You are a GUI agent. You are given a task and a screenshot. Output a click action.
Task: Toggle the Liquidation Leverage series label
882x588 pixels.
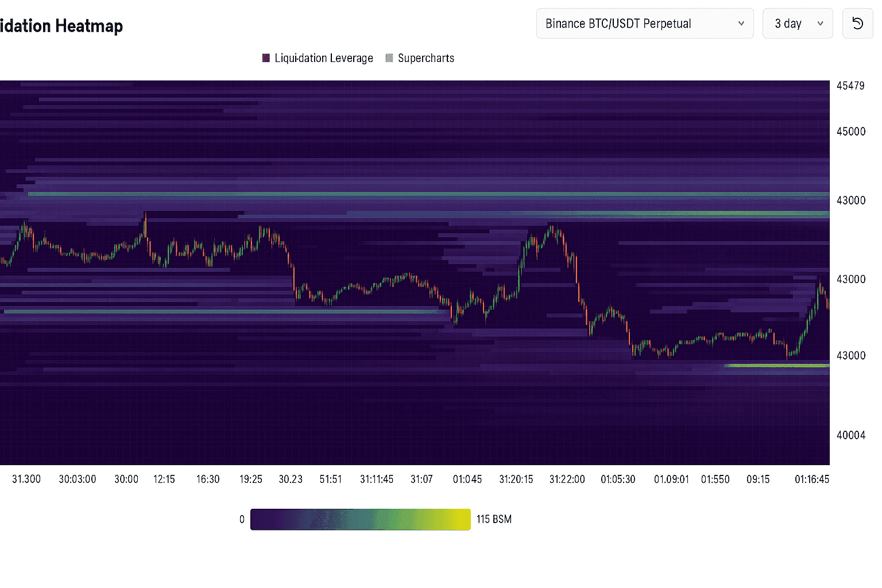coord(323,58)
